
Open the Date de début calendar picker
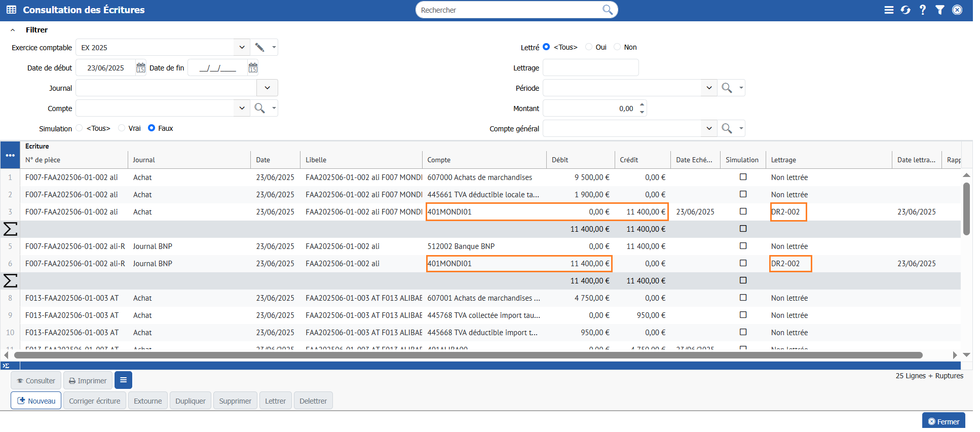click(141, 68)
